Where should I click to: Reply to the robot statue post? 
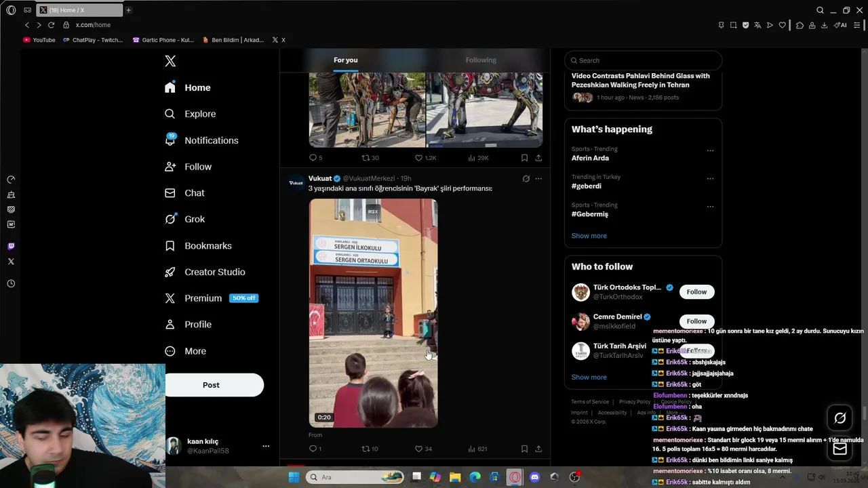click(315, 158)
